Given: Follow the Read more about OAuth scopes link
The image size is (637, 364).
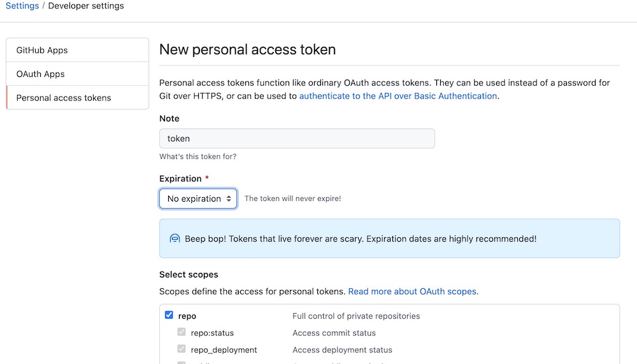Looking at the screenshot, I should click(x=413, y=291).
